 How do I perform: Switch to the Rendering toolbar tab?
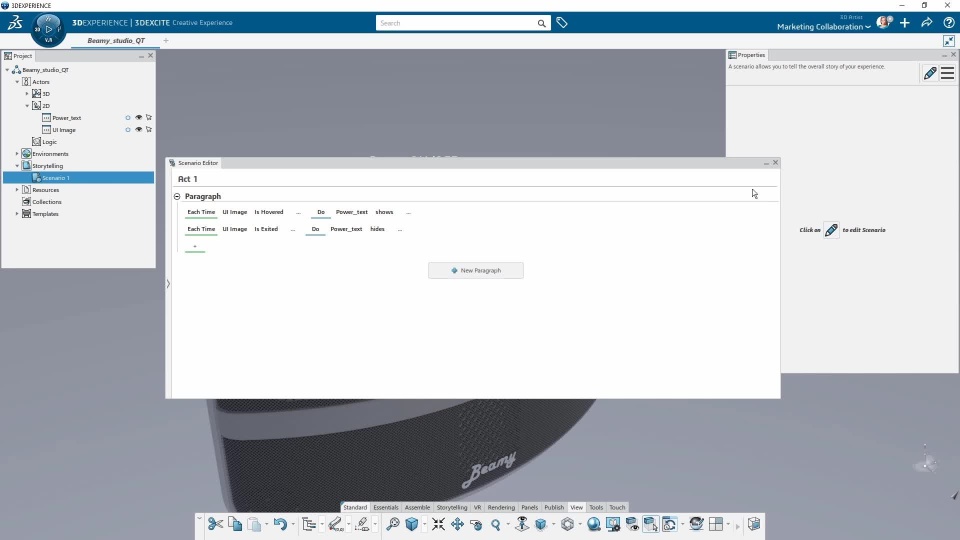[501, 508]
